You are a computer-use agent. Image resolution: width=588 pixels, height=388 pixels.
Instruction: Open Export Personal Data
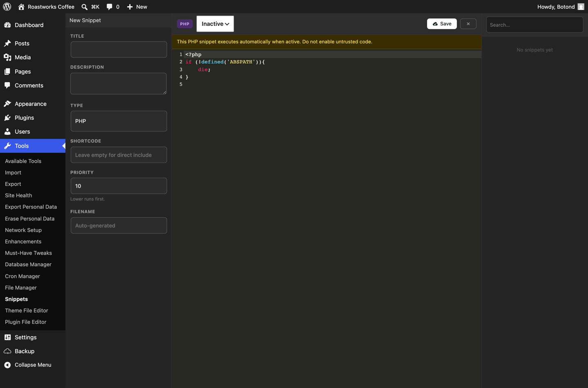point(31,207)
